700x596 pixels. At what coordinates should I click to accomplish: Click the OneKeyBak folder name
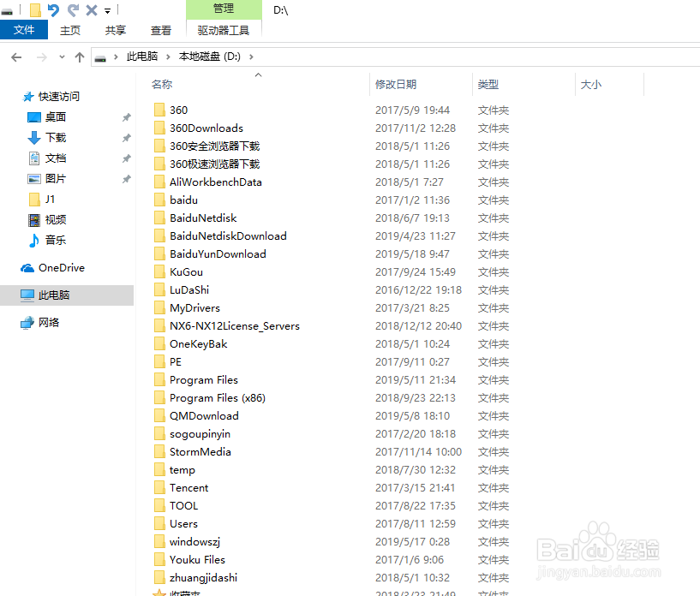[198, 344]
